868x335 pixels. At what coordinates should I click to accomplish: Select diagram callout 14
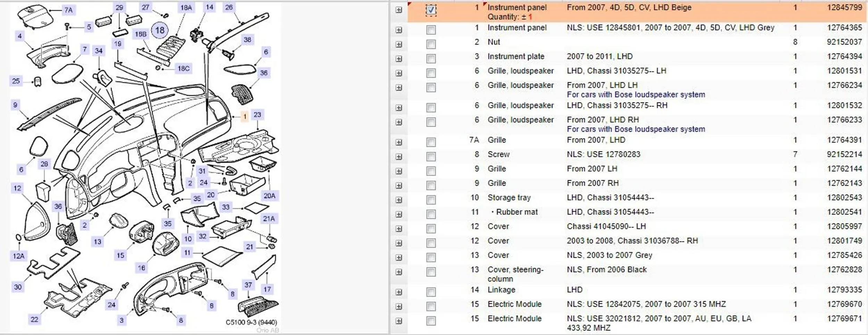(x=209, y=7)
